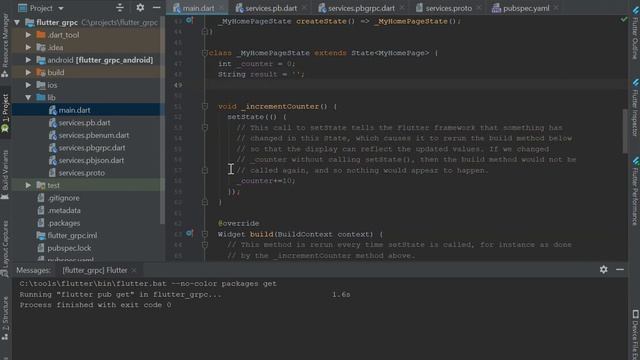Open Flutter Outline side panel
Image resolution: width=640 pixels, height=360 pixels.
(635, 33)
